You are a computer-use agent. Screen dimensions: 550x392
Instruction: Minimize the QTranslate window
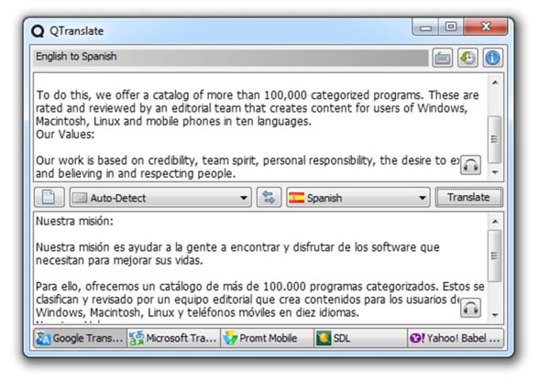425,27
